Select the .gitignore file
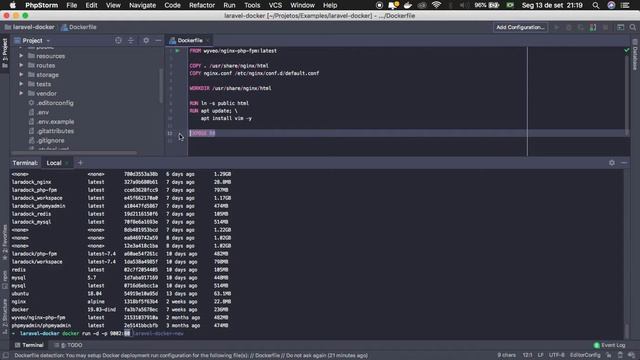 pyautogui.click(x=47, y=140)
